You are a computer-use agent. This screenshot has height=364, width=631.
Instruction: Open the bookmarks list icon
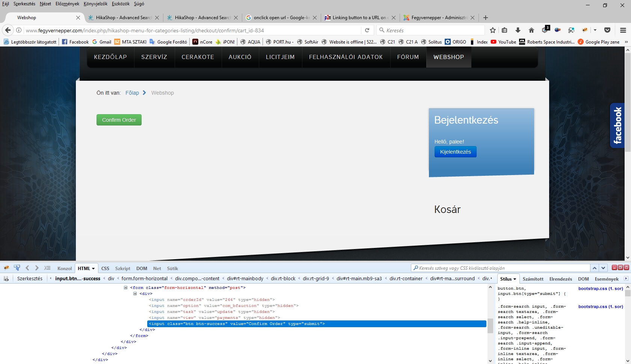click(x=504, y=30)
